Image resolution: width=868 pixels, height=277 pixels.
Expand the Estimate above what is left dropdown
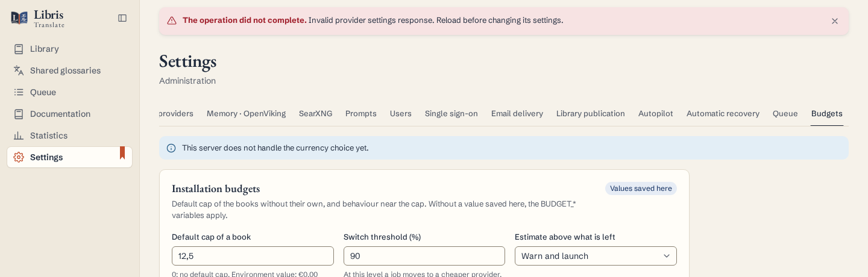[596, 256]
